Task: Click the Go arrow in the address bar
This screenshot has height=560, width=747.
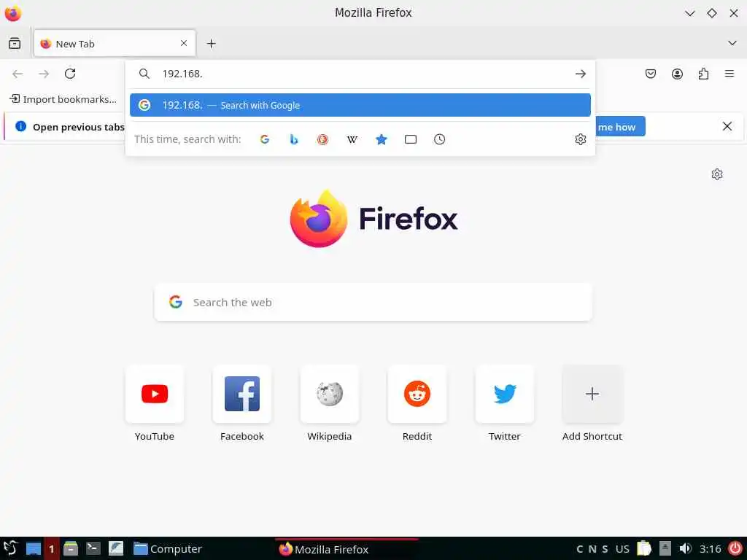Action: click(580, 74)
